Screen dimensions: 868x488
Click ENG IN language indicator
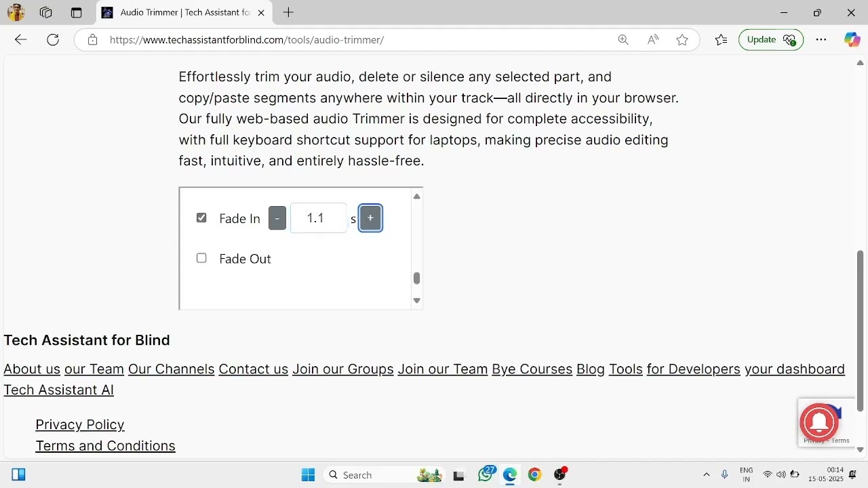[x=747, y=475]
